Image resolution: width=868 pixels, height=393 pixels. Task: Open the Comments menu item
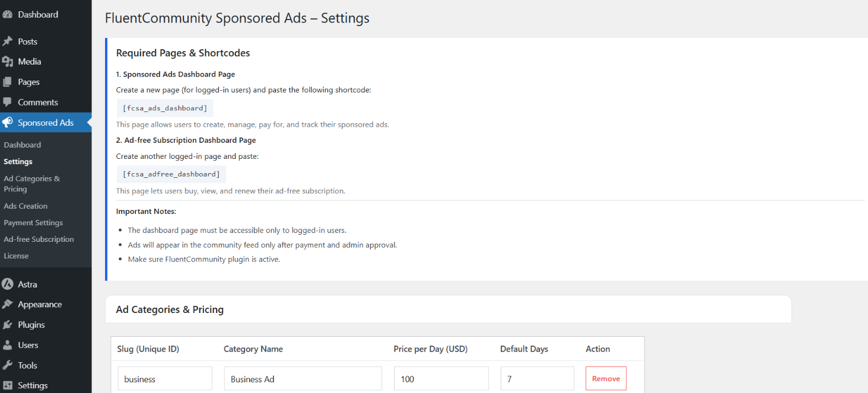coord(38,102)
